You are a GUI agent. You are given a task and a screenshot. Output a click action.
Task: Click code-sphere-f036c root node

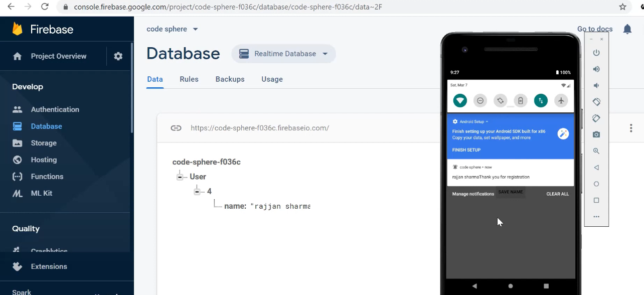tap(207, 162)
